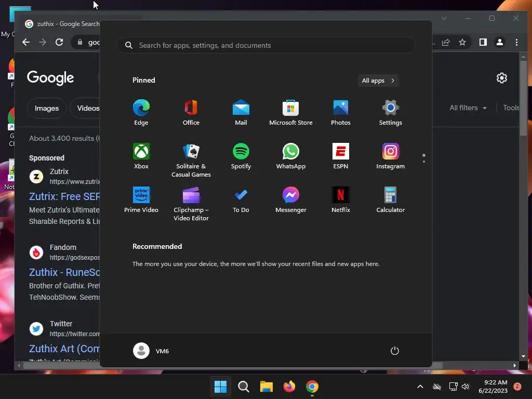Open Google search settings gear

pyautogui.click(x=502, y=78)
